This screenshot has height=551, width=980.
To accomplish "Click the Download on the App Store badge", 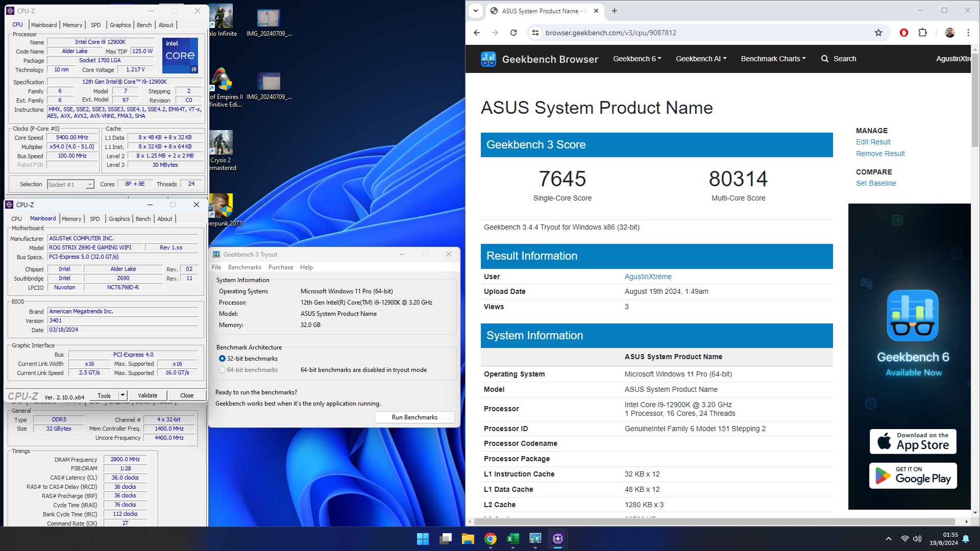I will pos(913,441).
